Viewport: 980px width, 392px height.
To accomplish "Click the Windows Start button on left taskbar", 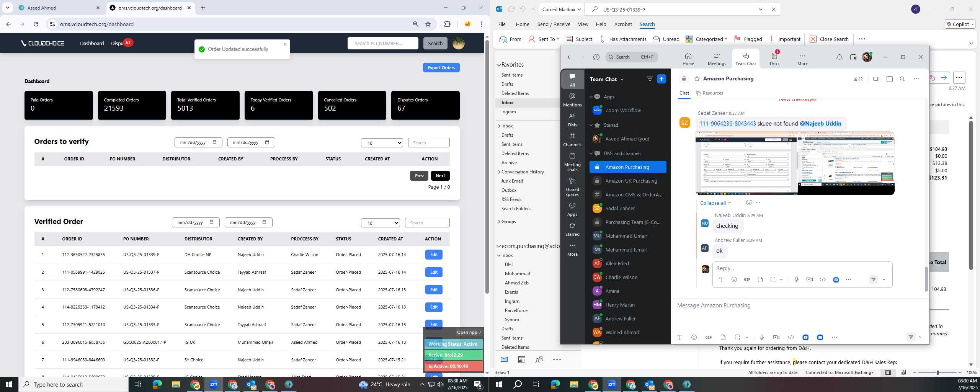I will click(9, 384).
